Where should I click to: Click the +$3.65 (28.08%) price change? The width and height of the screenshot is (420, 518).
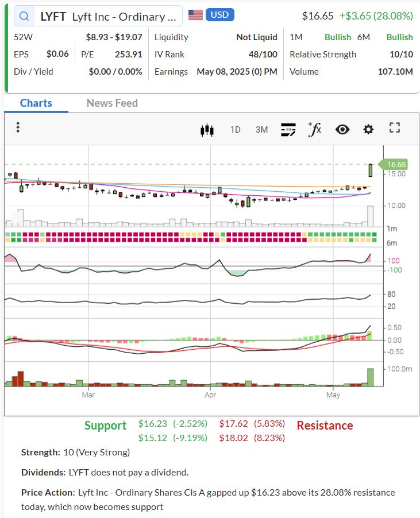(x=376, y=16)
